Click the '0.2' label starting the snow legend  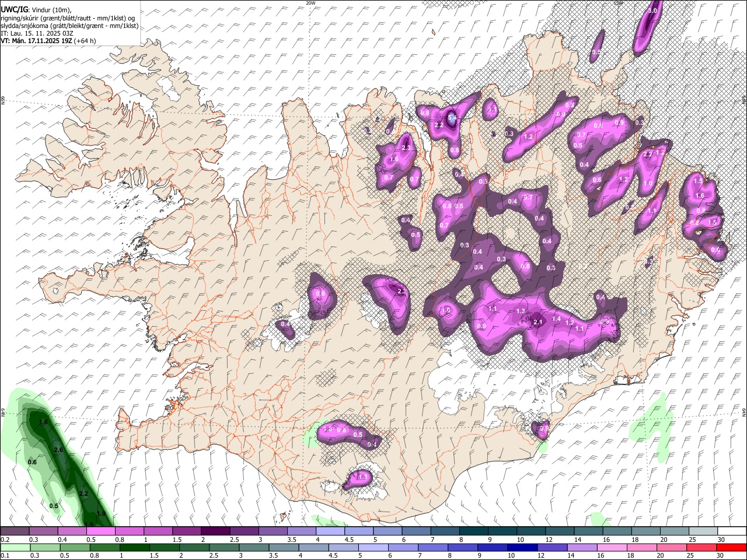click(5, 540)
